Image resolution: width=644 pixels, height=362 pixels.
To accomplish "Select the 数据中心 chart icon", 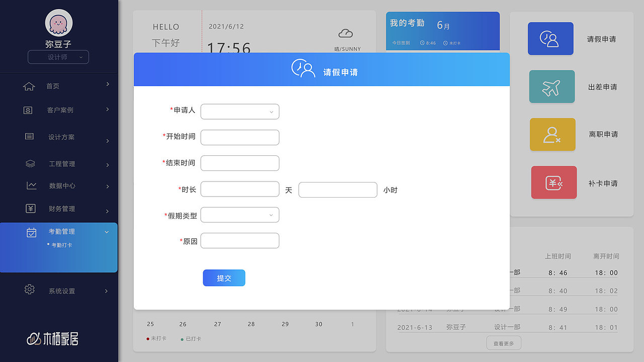I will coord(31,185).
